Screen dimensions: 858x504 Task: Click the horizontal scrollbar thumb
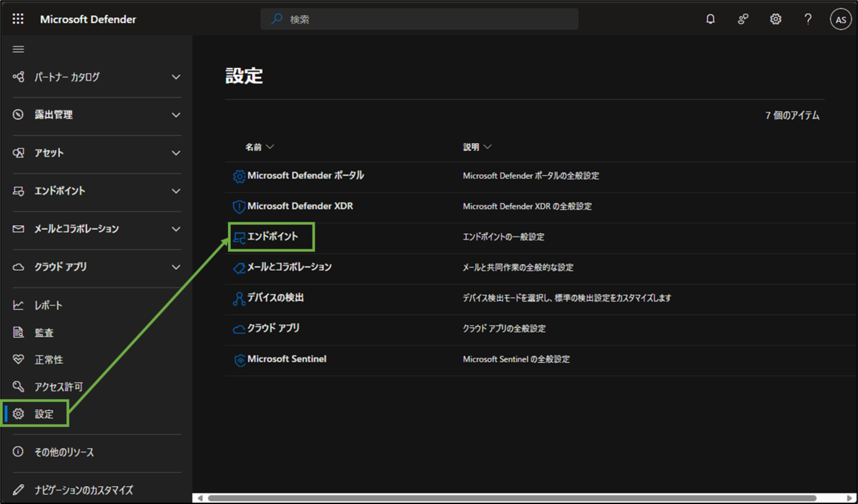click(512, 498)
